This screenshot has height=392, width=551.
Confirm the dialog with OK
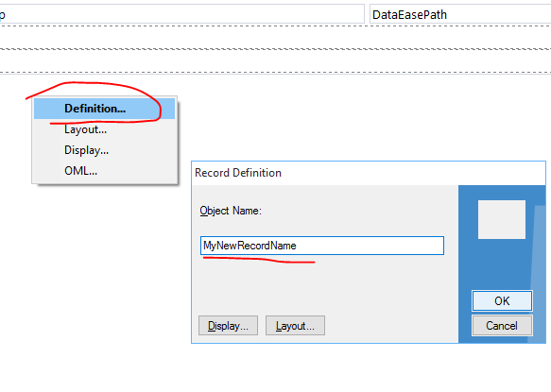[x=502, y=301]
